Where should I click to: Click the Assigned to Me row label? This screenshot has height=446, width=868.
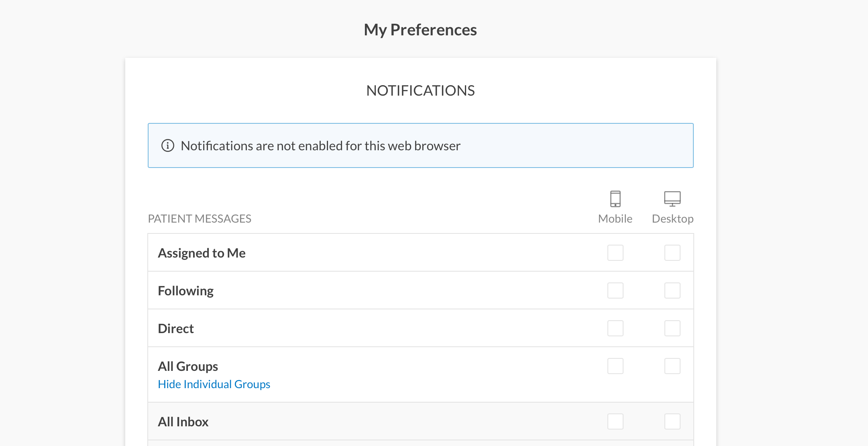click(202, 253)
